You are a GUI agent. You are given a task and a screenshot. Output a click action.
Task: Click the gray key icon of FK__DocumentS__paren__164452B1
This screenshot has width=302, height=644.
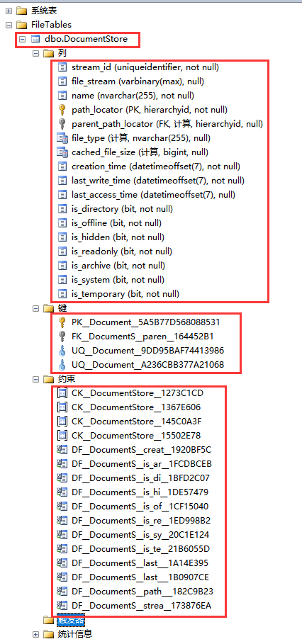(x=62, y=337)
